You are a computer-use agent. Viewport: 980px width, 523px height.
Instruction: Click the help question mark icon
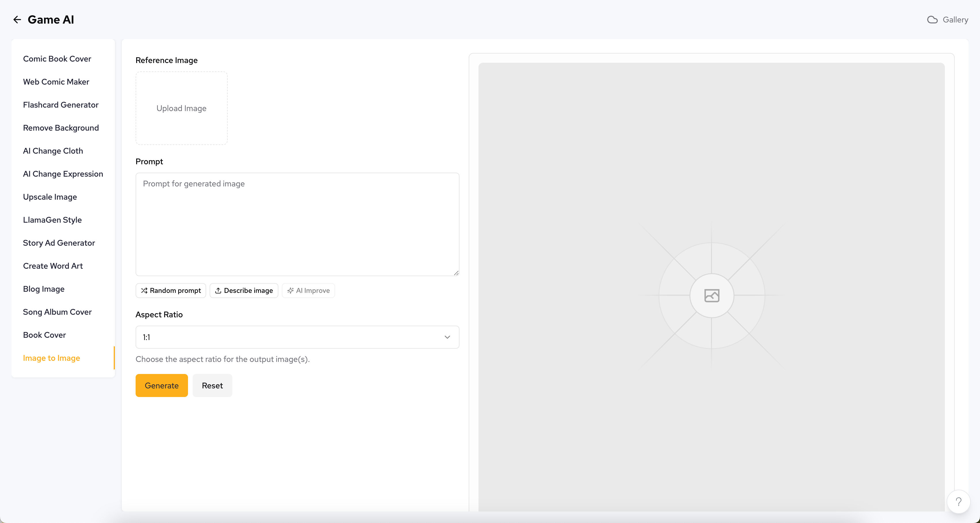pyautogui.click(x=958, y=502)
